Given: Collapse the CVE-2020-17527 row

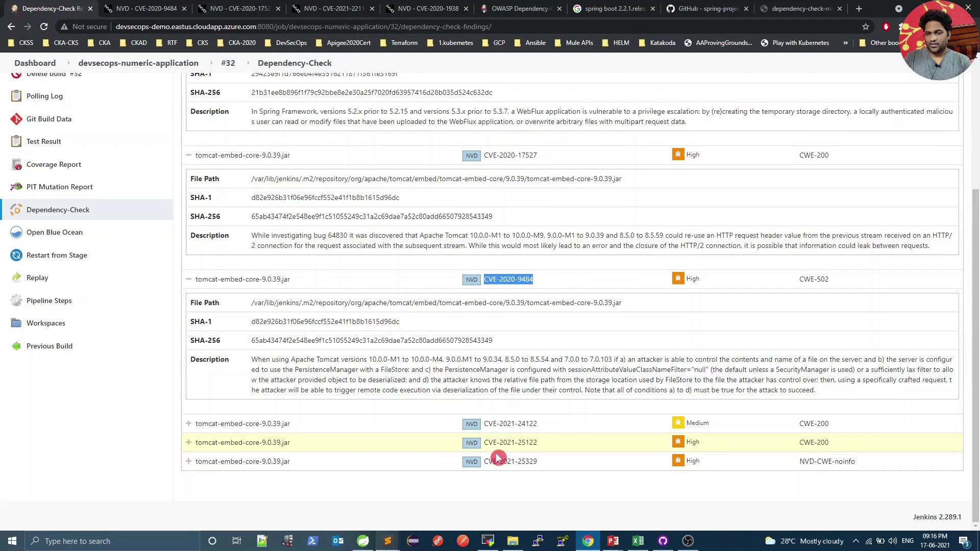Looking at the screenshot, I should tap(189, 155).
